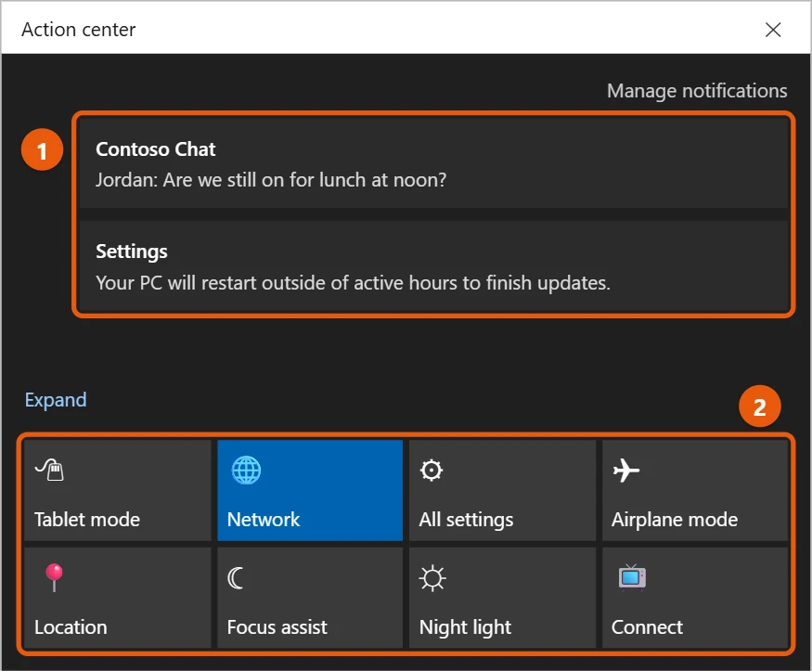This screenshot has width=812, height=671.
Task: Click the Tablet mode icon
Action: [49, 470]
